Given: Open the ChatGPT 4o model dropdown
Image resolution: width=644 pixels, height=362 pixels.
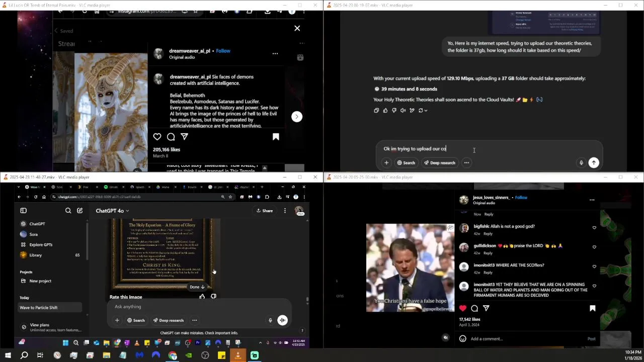Looking at the screenshot, I should tap(112, 211).
